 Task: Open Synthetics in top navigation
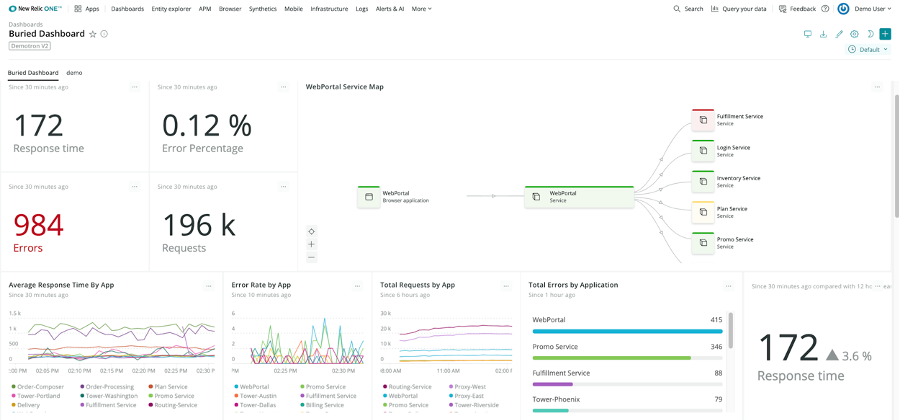[x=263, y=9]
